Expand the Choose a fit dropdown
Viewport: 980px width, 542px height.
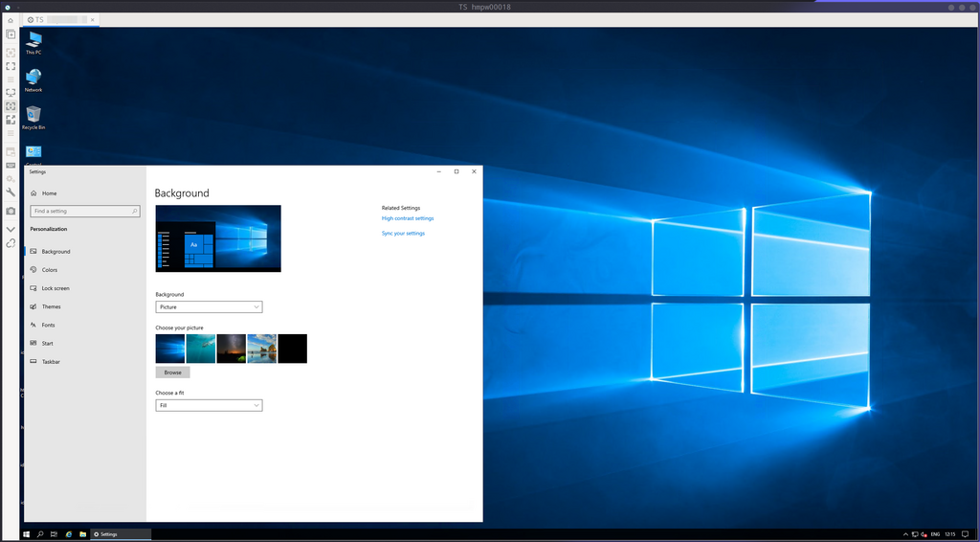point(209,406)
